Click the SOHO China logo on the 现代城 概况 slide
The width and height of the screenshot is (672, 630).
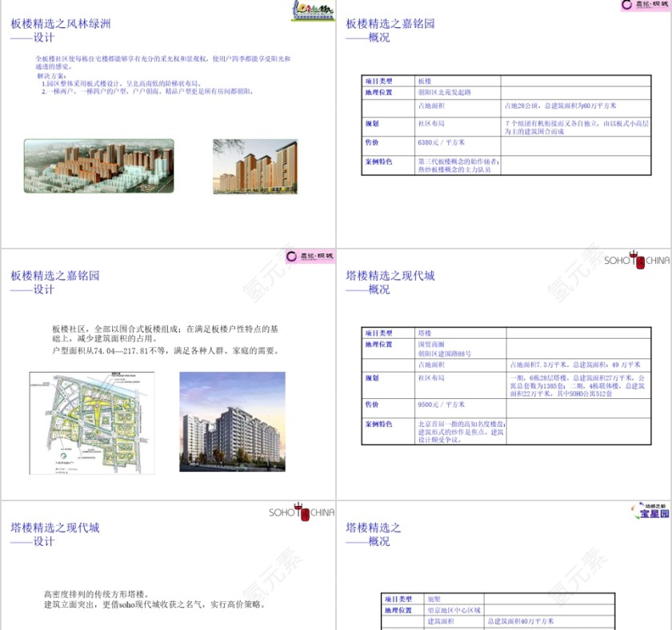click(637, 260)
